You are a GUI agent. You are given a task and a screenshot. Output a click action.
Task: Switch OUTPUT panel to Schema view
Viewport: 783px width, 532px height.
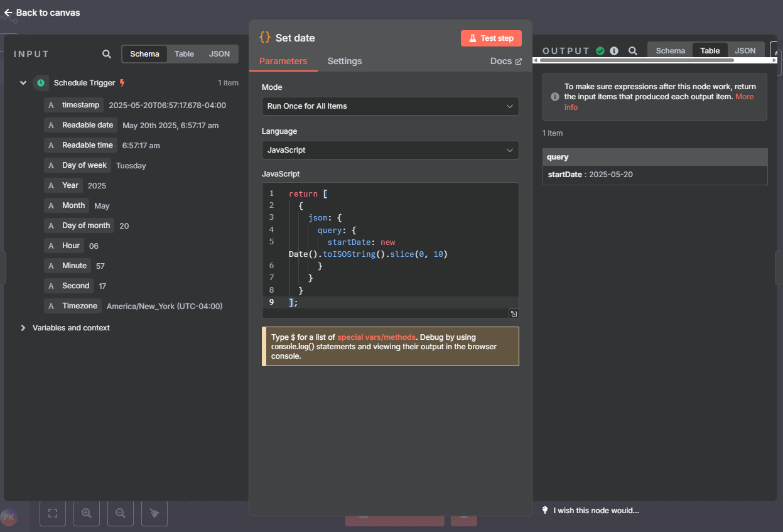click(671, 51)
